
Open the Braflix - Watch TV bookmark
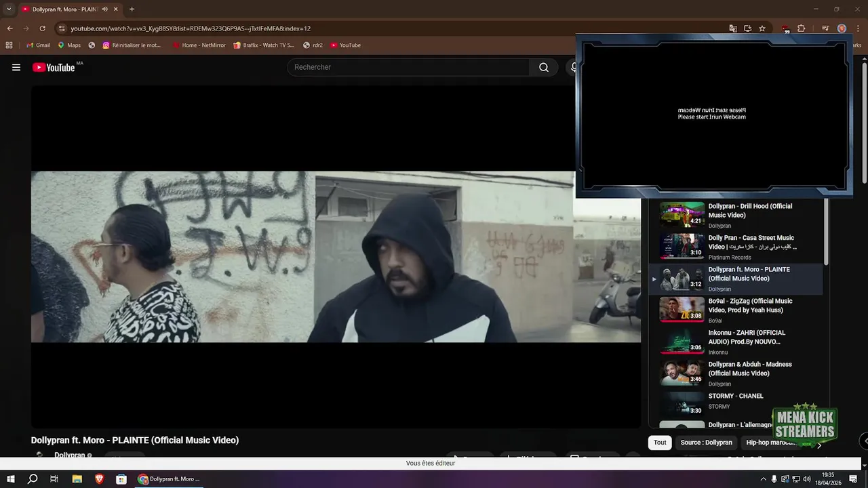pyautogui.click(x=264, y=45)
